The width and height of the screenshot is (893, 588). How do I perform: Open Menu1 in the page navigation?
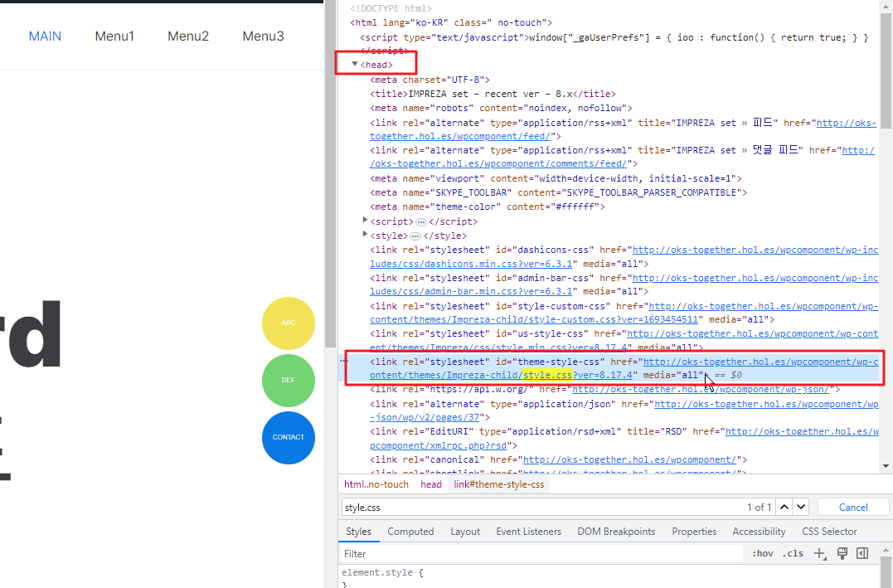click(x=114, y=36)
